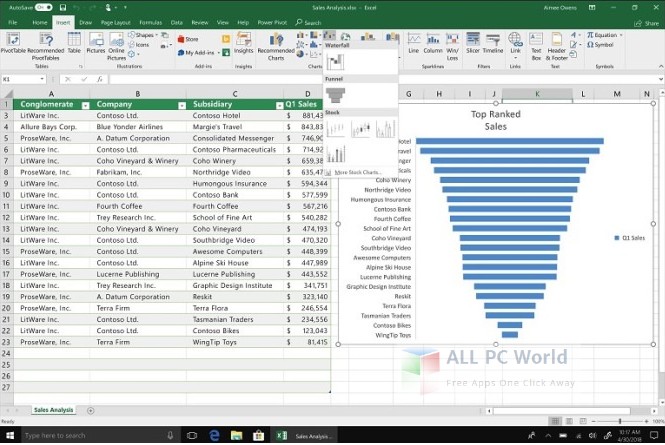Click More Stock Charts link
The width and height of the screenshot is (665, 445).
(x=357, y=173)
